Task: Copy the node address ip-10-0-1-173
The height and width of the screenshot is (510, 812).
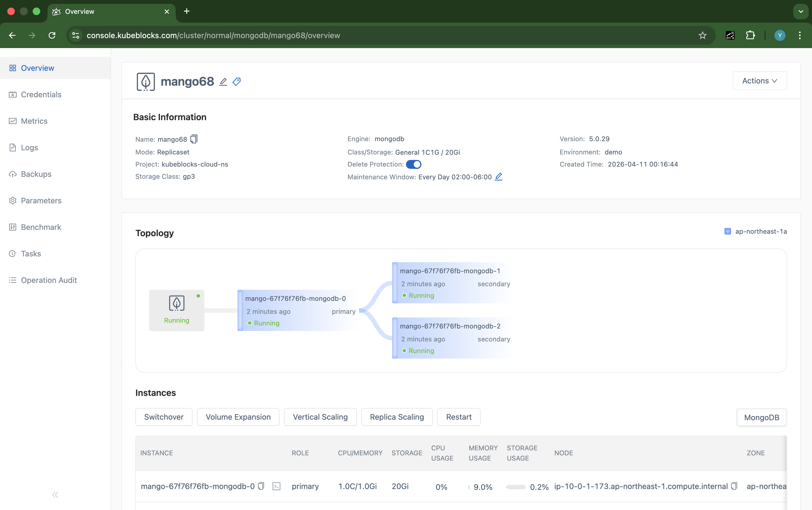Action: [x=734, y=486]
